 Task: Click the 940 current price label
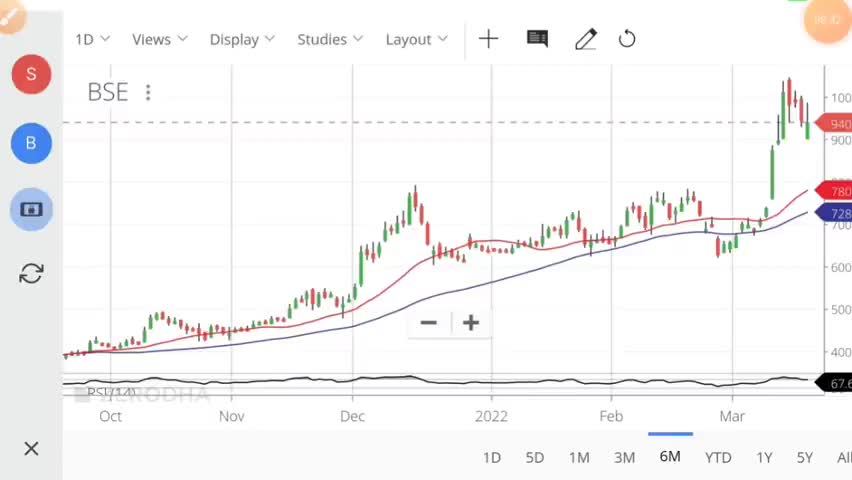(x=838, y=124)
